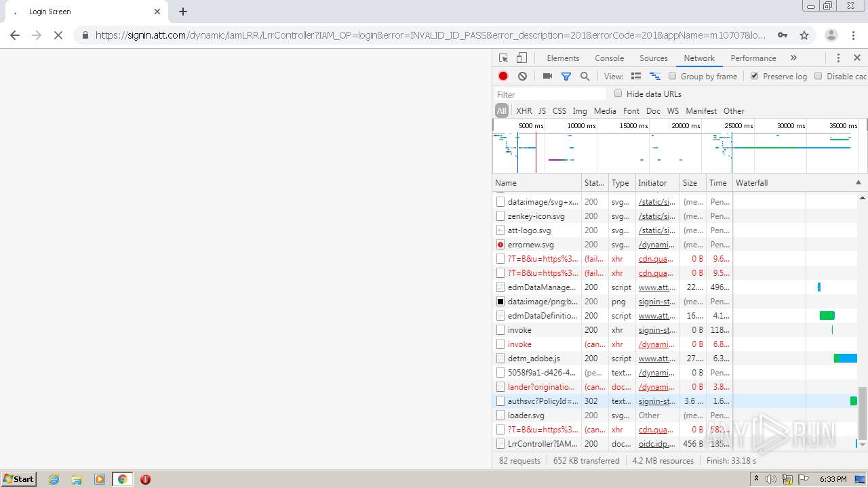The image size is (868, 488).
Task: Go back to the previous page
Action: pyautogui.click(x=15, y=35)
